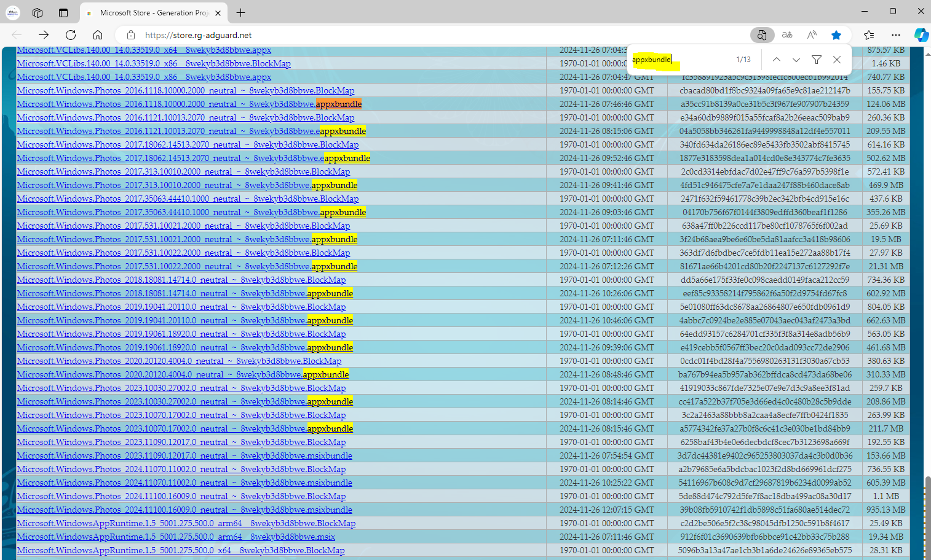The height and width of the screenshot is (560, 931).
Task: Download Photos 2017.35063.44410.1000 appxbundle link
Action: click(191, 212)
